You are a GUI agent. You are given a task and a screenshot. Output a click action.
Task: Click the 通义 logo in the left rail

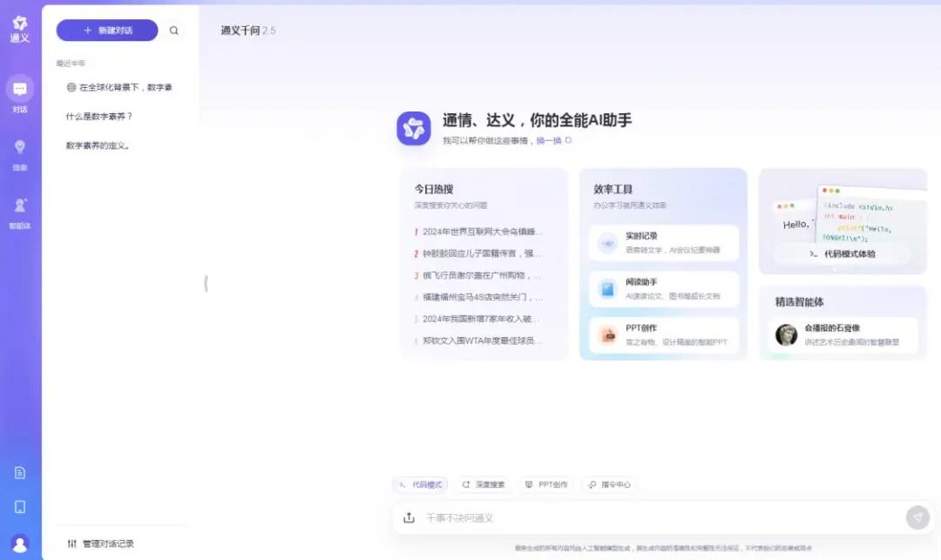coord(20,29)
